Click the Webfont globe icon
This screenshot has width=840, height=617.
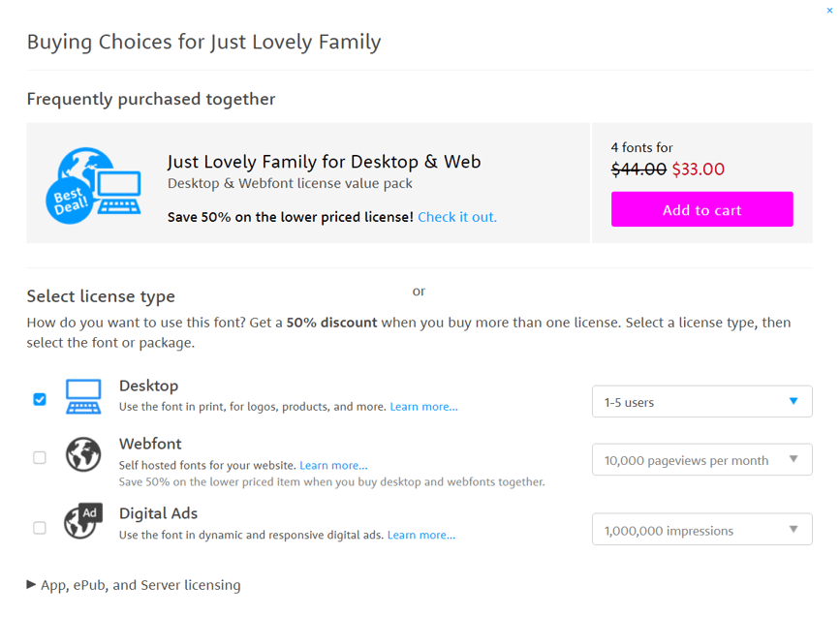point(83,454)
